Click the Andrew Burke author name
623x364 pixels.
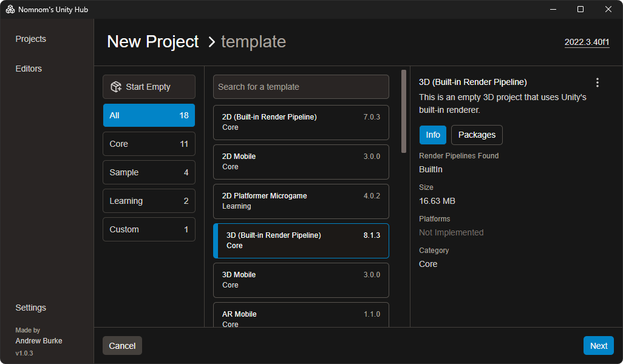pyautogui.click(x=39, y=341)
